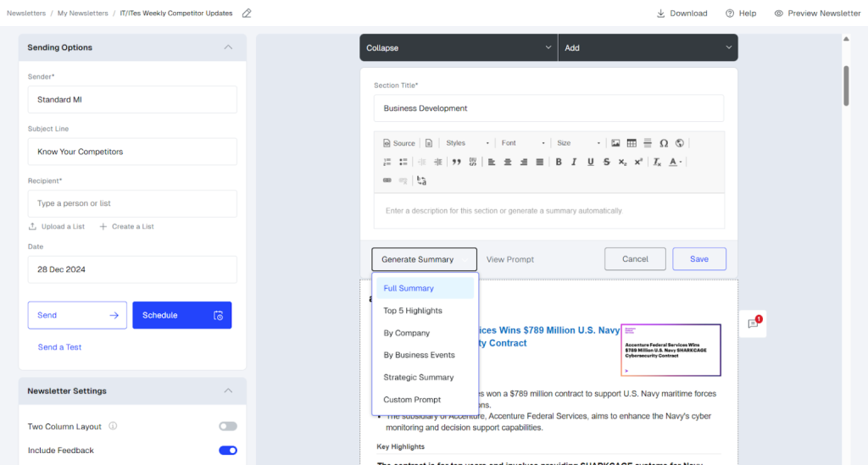Click the Schedule button

click(182, 315)
